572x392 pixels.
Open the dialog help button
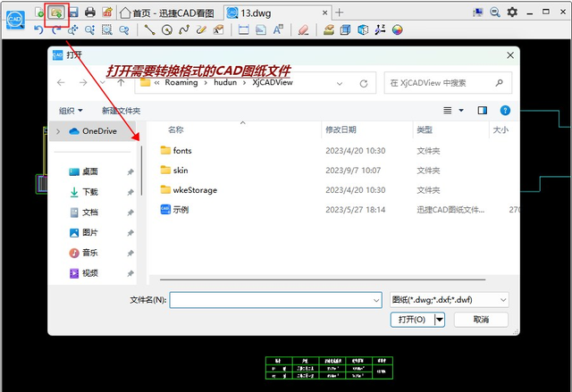tap(505, 110)
